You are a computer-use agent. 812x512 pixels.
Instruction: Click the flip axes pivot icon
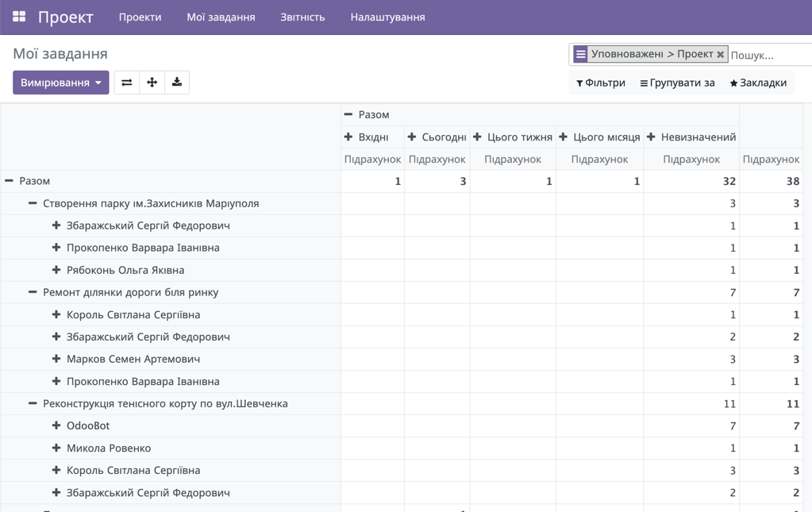[x=126, y=82]
